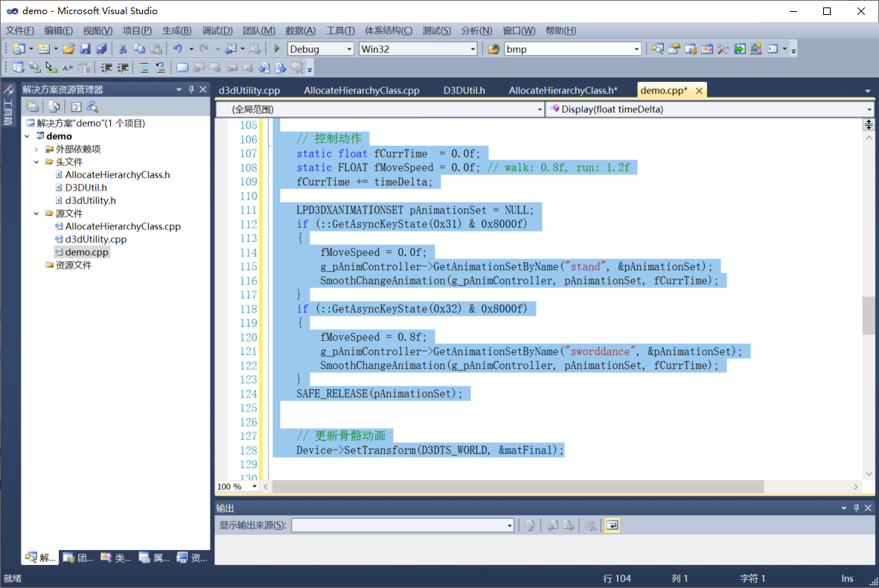The height and width of the screenshot is (588, 879).
Task: Toggle word wrap in the Output panel
Action: tap(612, 525)
